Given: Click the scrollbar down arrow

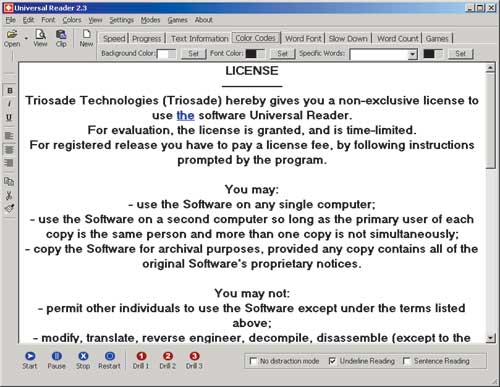Looking at the screenshot, I should (491, 338).
